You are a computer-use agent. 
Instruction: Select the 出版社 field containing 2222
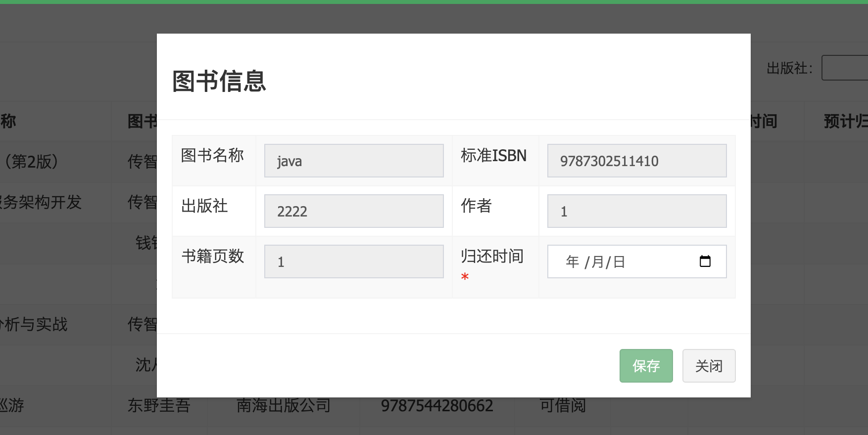pyautogui.click(x=354, y=211)
